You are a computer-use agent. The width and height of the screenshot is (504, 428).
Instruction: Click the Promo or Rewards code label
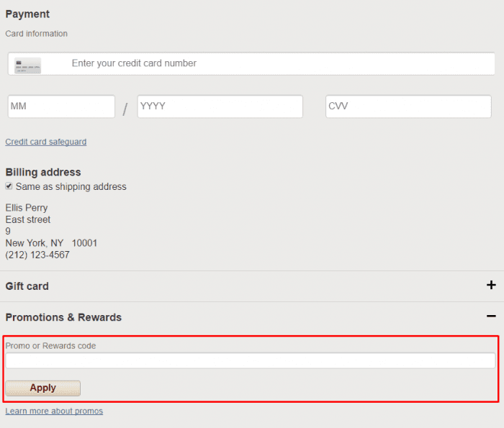50,346
